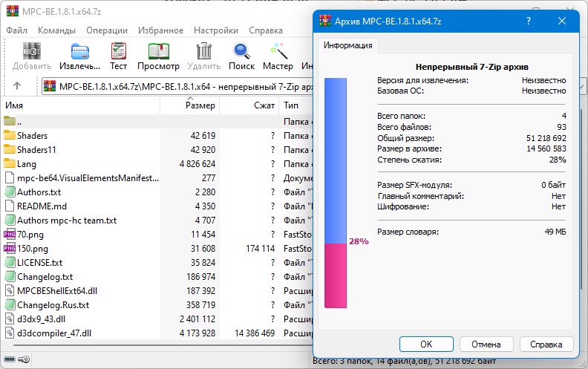Select the Changelog.Rus.txt file name
588x369 pixels.
coord(53,305)
